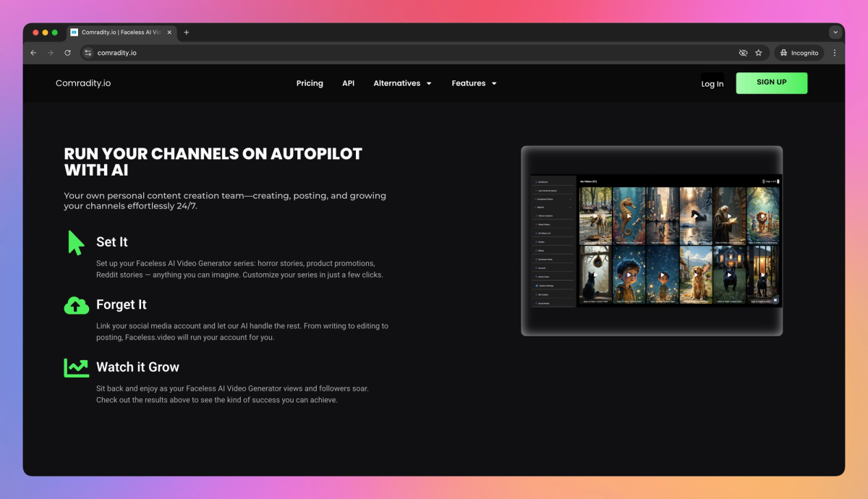868x499 pixels.
Task: Select the Comradity.io Faceless AI tab
Action: 122,33
